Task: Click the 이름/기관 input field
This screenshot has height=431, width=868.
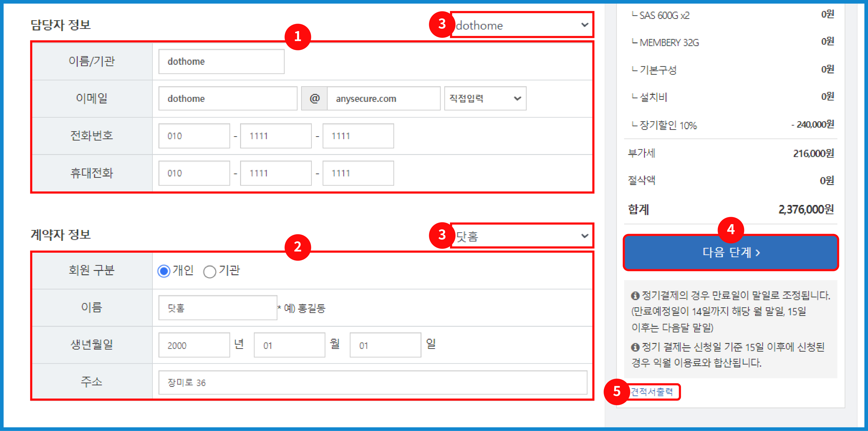Action: pyautogui.click(x=221, y=62)
